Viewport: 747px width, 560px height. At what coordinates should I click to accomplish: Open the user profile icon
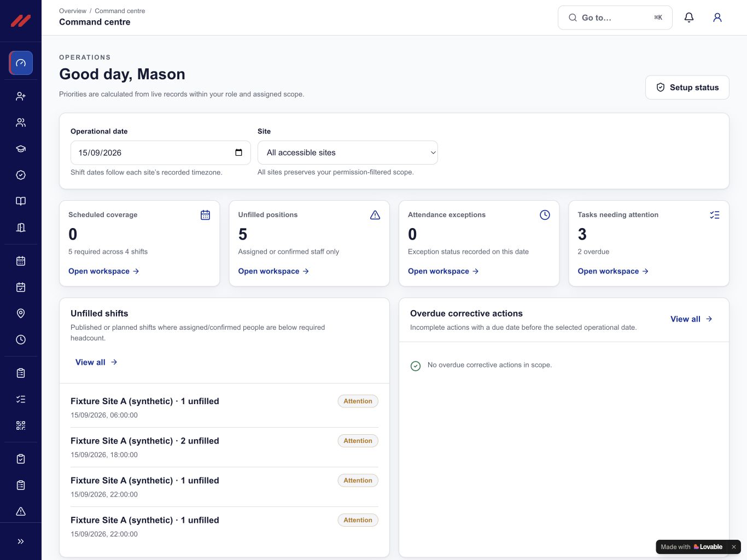(x=717, y=17)
